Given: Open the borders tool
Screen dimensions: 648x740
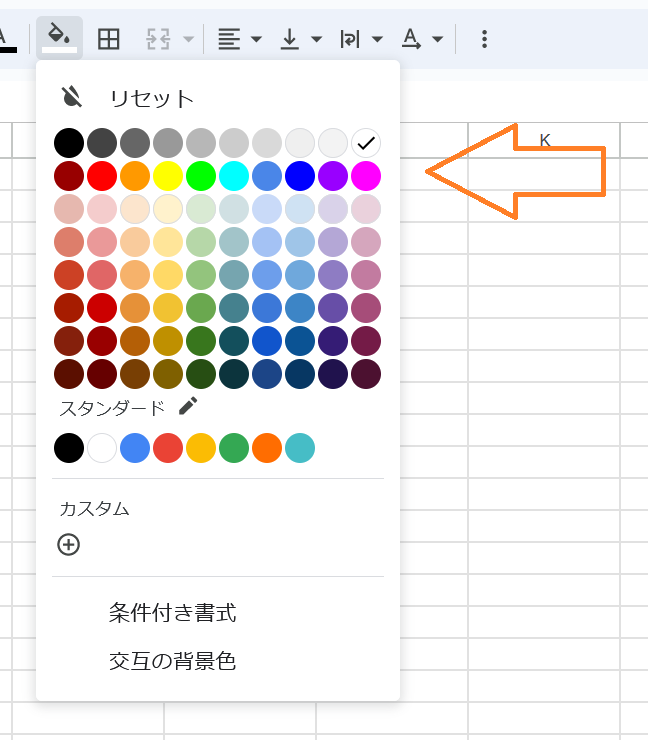Looking at the screenshot, I should (109, 39).
